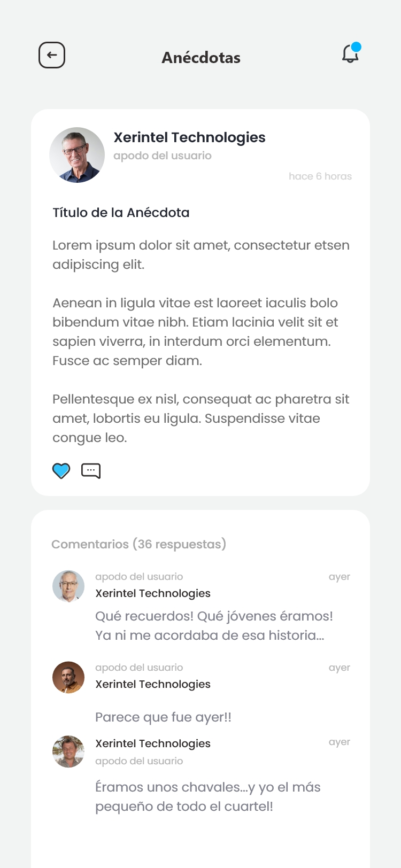401x868 pixels.
Task: Click the "Lorem ipsum dolor sit amet" paragraph
Action: point(201,254)
